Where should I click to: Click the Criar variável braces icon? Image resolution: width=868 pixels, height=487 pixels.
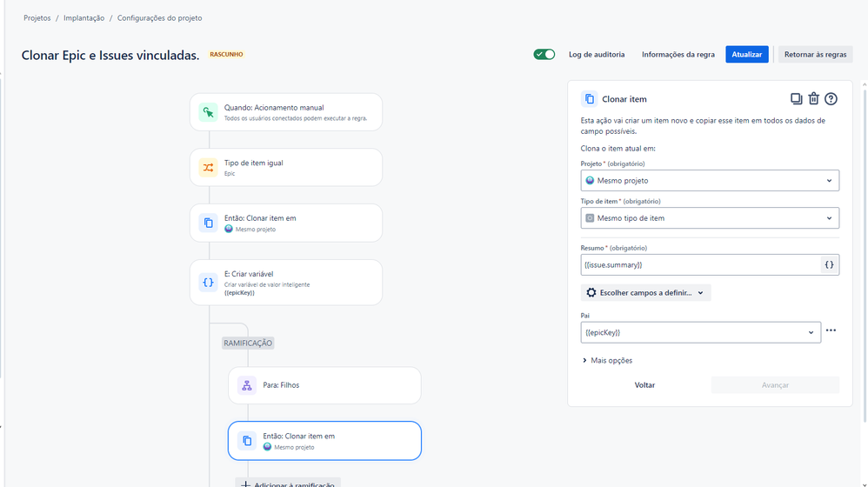[x=208, y=283]
